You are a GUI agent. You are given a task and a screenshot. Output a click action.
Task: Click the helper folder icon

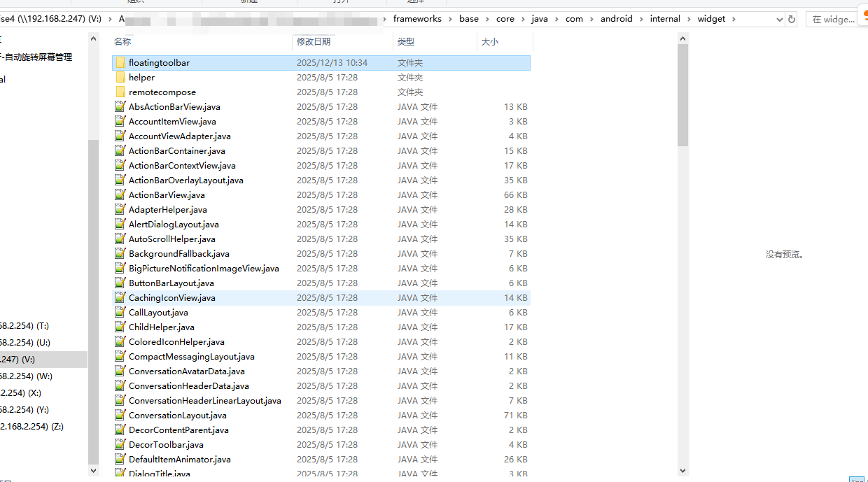[120, 78]
